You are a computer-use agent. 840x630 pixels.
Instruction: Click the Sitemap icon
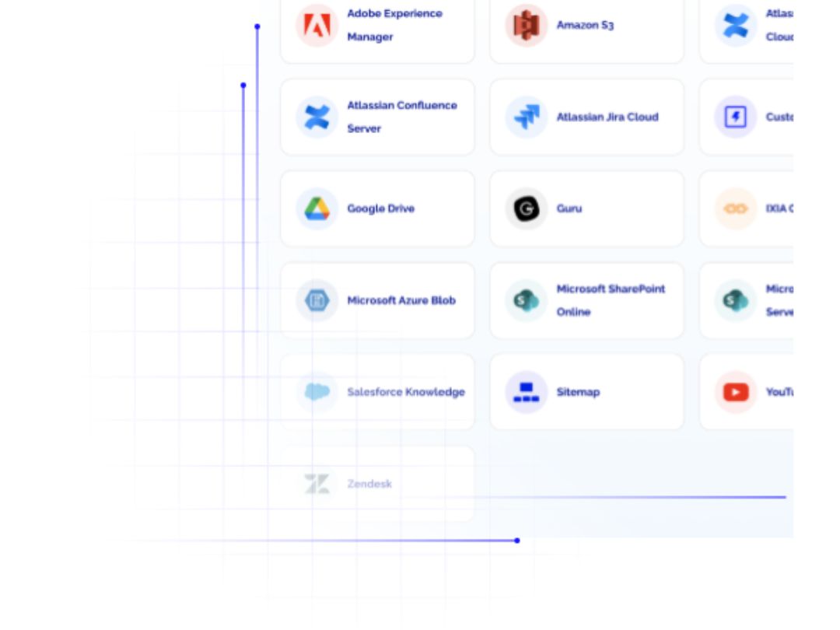coord(526,391)
